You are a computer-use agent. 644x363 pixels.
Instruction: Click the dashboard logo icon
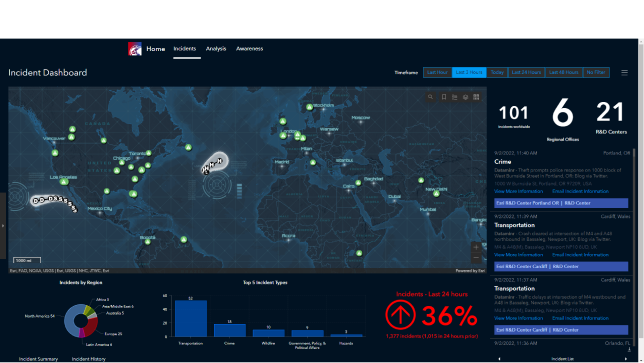(135, 49)
